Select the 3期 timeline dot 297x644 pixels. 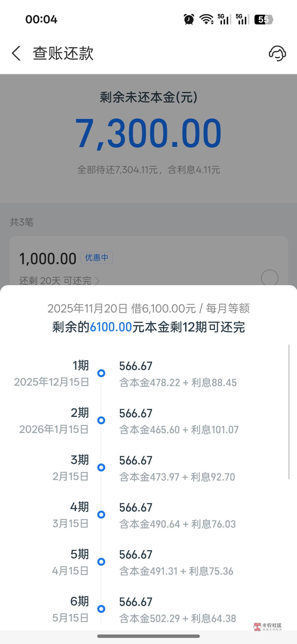pyautogui.click(x=101, y=467)
